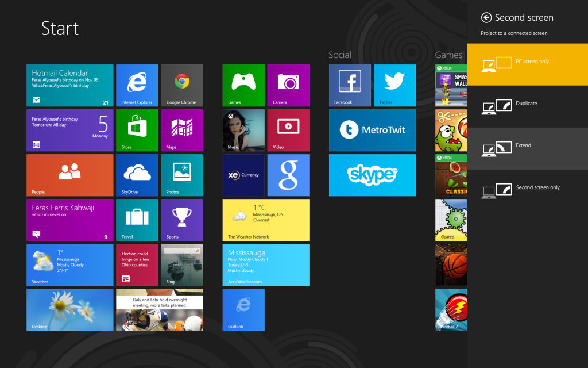Image resolution: width=588 pixels, height=368 pixels.
Task: Open the Outlook tile
Action: pyautogui.click(x=243, y=310)
